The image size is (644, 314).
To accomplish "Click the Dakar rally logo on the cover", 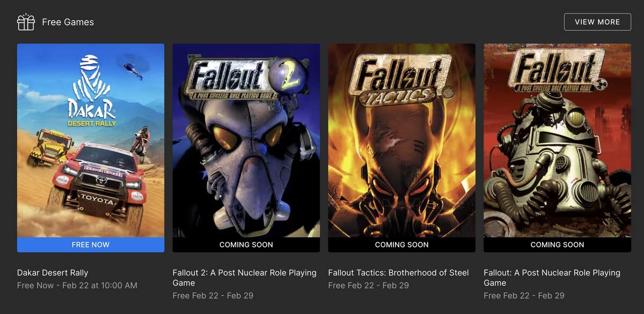I will tap(92, 90).
